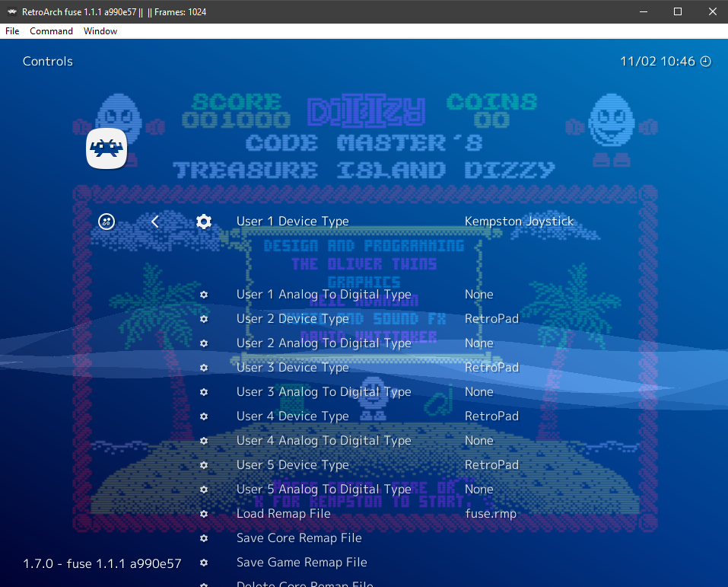Select User 3 Device Type entry
This screenshot has width=728, height=587.
[293, 368]
